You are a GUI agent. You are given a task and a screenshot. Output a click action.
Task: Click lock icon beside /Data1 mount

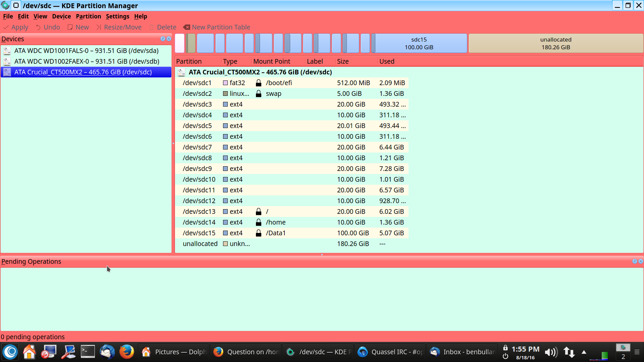(259, 233)
